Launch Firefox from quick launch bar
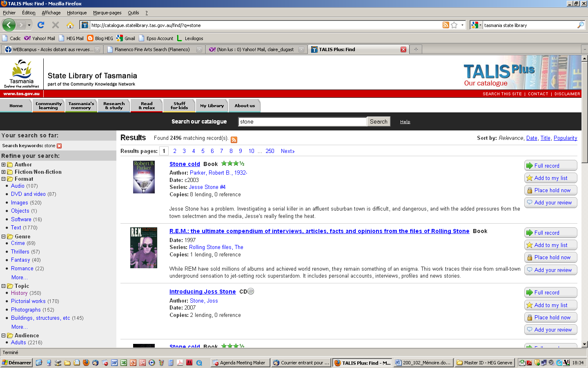 tap(86, 363)
